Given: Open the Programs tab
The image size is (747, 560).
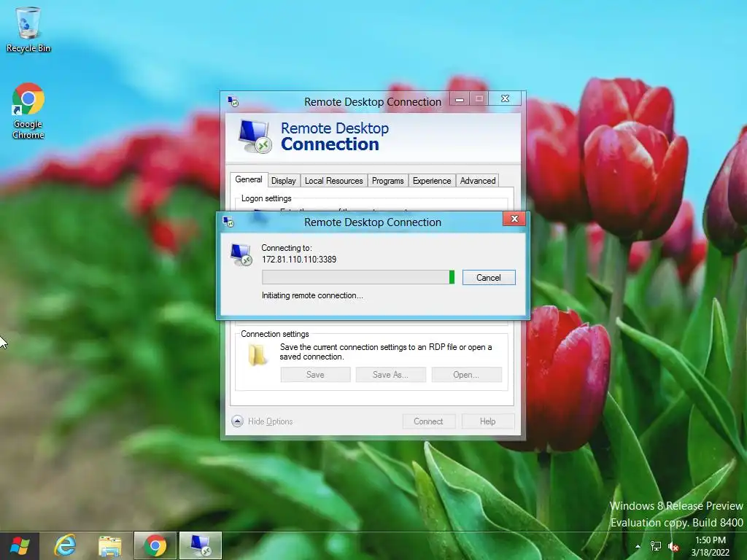Looking at the screenshot, I should point(388,181).
